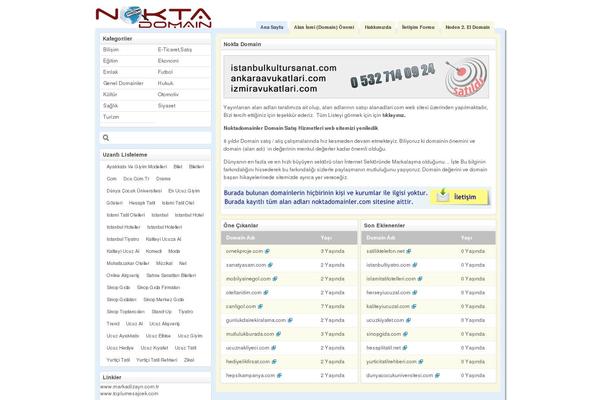Open the Hukuk category
The image size is (600, 400).
pyautogui.click(x=165, y=83)
